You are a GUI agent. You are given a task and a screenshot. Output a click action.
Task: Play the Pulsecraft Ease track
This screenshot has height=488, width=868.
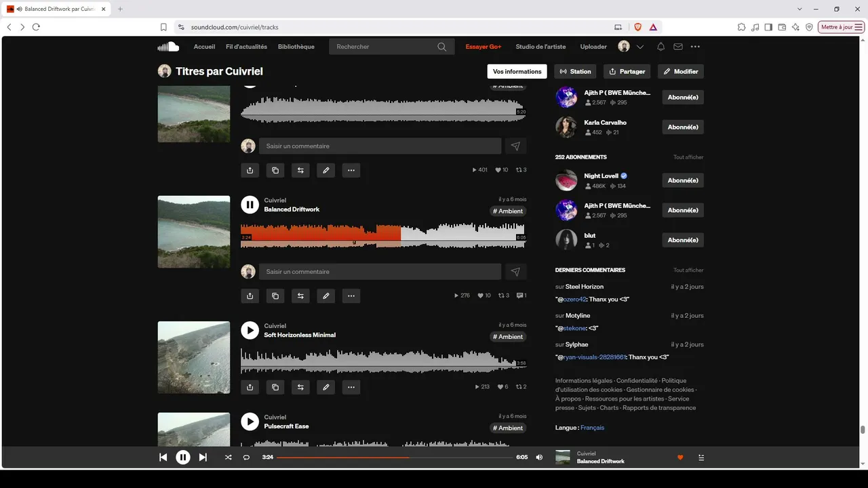click(x=250, y=422)
